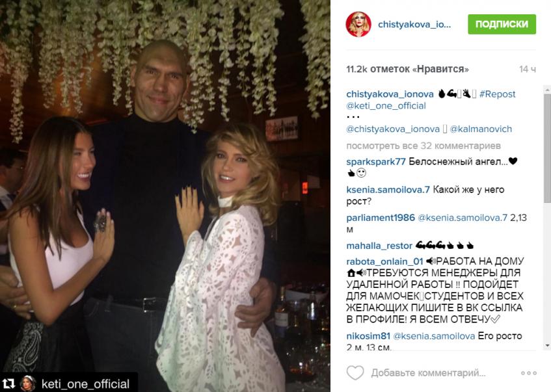
Task: Click the repost arrows icon on photo
Action: (x=8, y=384)
